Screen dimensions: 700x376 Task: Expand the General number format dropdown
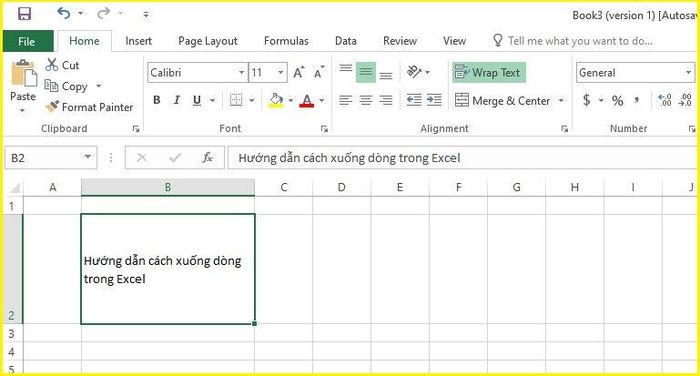point(688,72)
